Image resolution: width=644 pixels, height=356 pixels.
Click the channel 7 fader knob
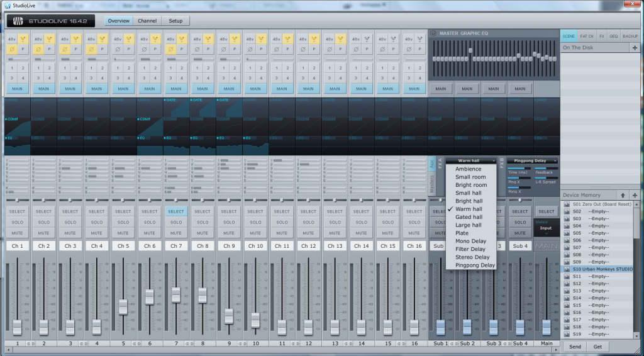176,295
